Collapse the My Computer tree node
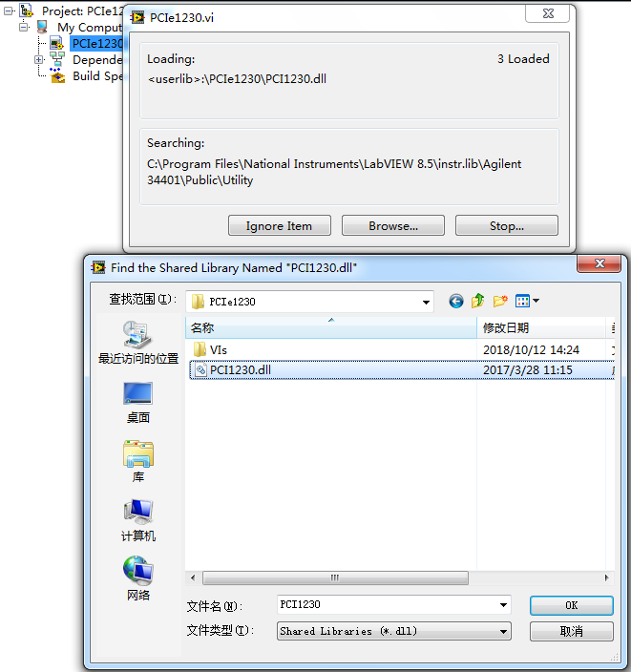This screenshot has width=631, height=672. (x=24, y=27)
